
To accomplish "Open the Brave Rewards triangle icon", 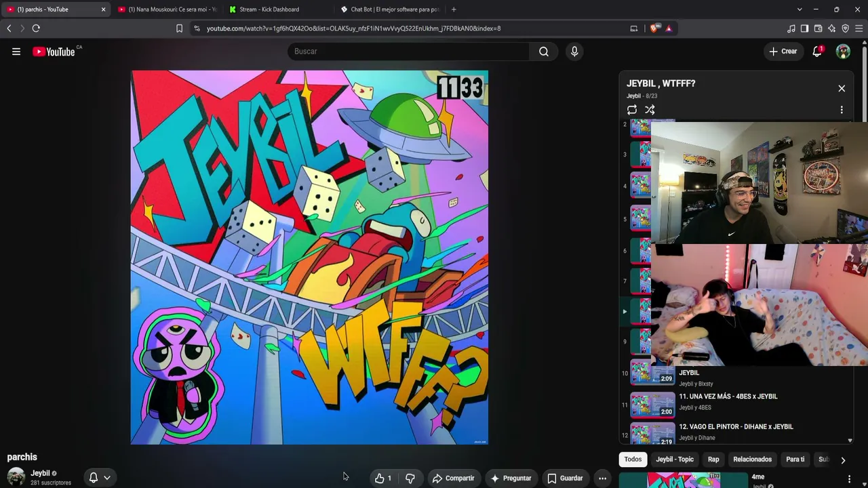I will [669, 28].
